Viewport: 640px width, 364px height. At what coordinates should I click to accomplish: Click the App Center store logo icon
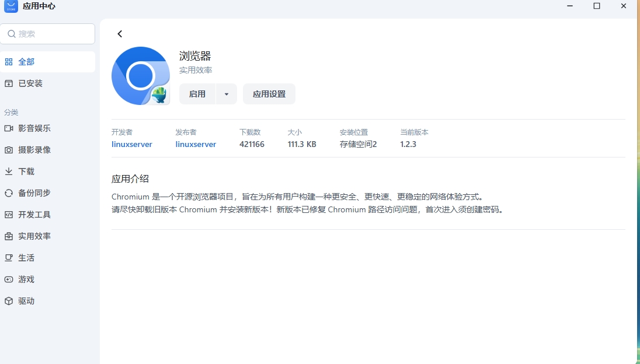tap(11, 6)
